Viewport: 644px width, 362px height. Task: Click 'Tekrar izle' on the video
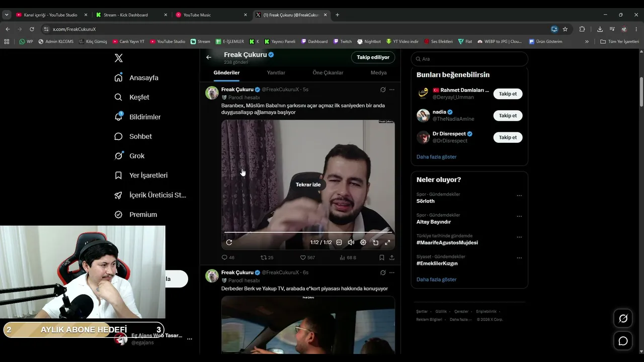(x=308, y=185)
